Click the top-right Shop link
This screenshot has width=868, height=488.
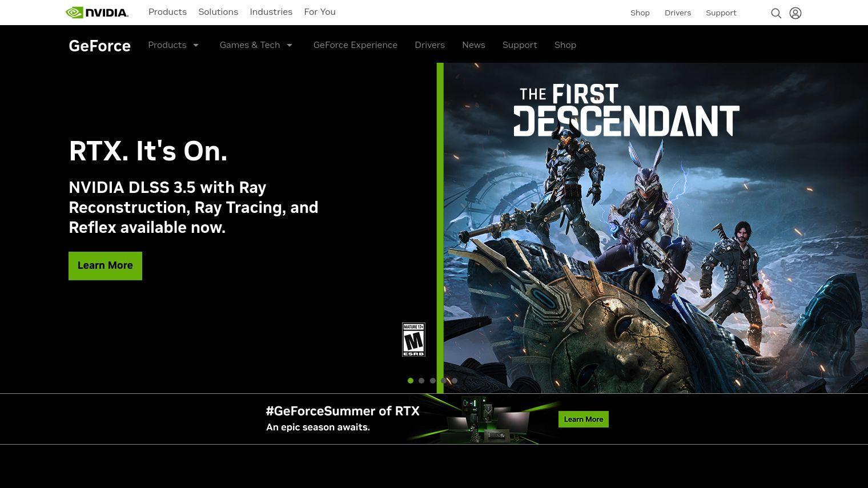(640, 13)
